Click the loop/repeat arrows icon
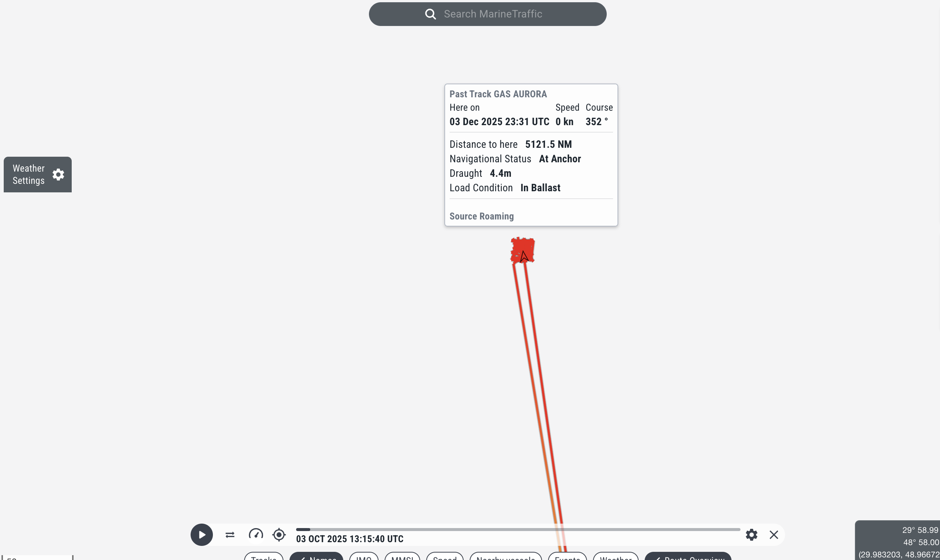940x560 pixels. [230, 535]
